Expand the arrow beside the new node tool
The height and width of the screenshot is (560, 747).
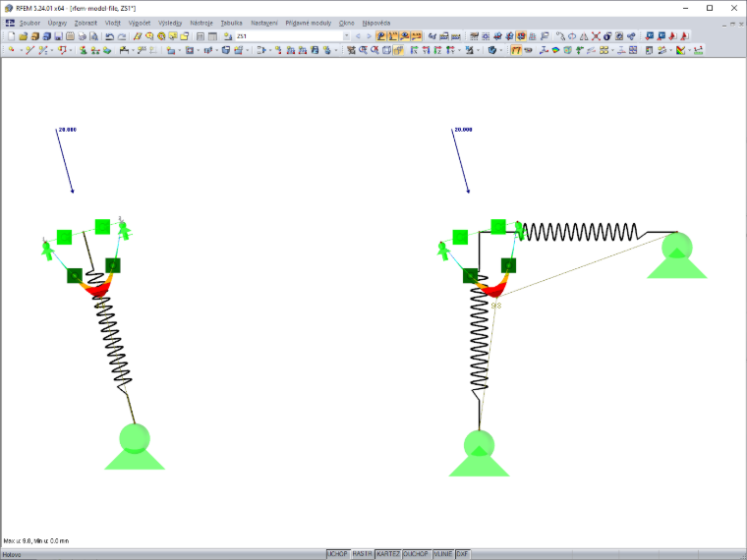pyautogui.click(x=21, y=50)
